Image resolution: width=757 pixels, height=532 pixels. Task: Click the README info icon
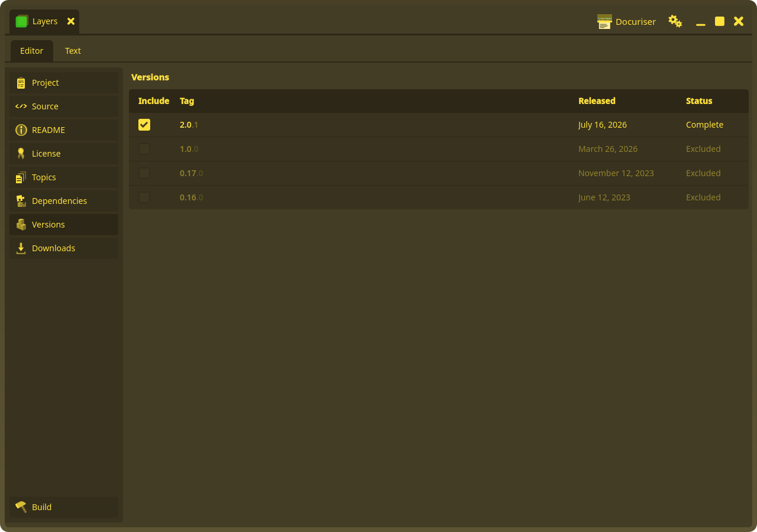tap(21, 130)
